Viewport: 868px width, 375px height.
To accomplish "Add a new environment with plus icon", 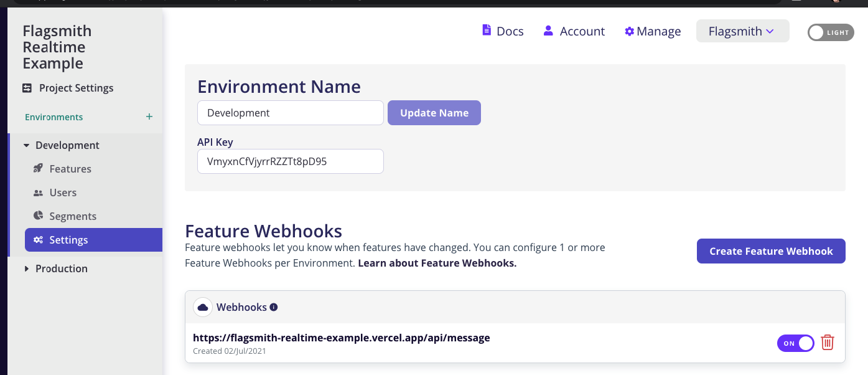I will tap(149, 117).
